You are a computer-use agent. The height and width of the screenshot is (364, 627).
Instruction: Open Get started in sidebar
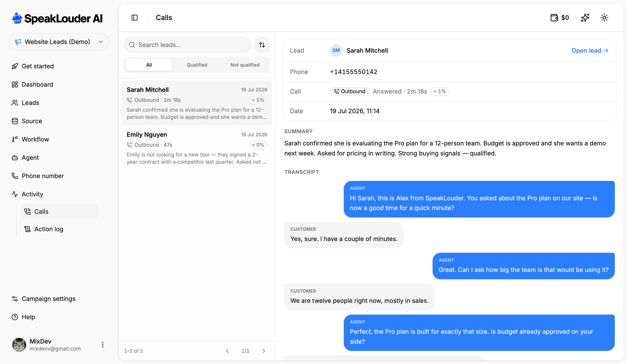[38, 66]
